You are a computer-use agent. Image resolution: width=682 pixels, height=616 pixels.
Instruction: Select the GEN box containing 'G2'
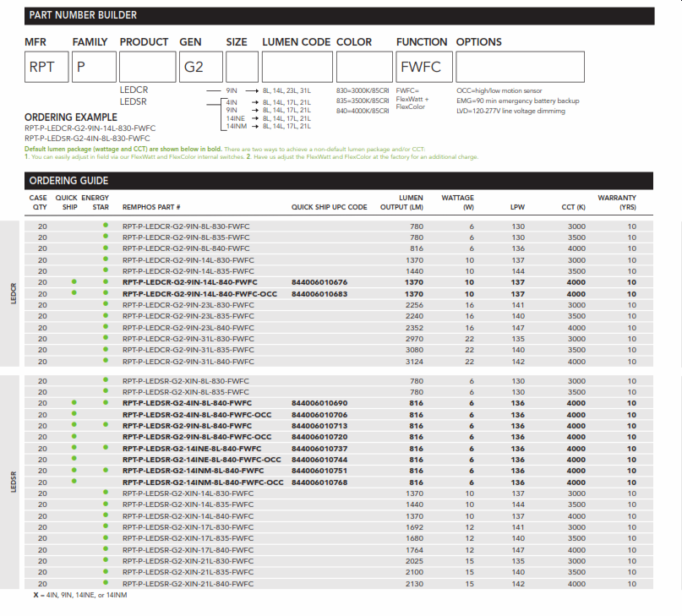(201, 67)
